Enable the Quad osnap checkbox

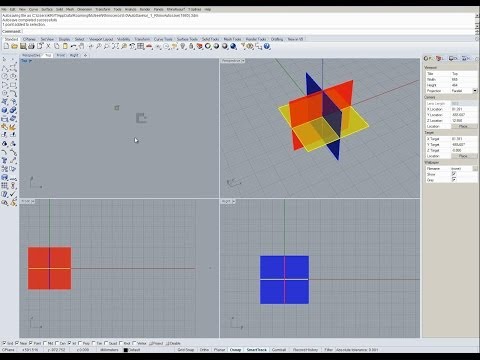pos(106,343)
